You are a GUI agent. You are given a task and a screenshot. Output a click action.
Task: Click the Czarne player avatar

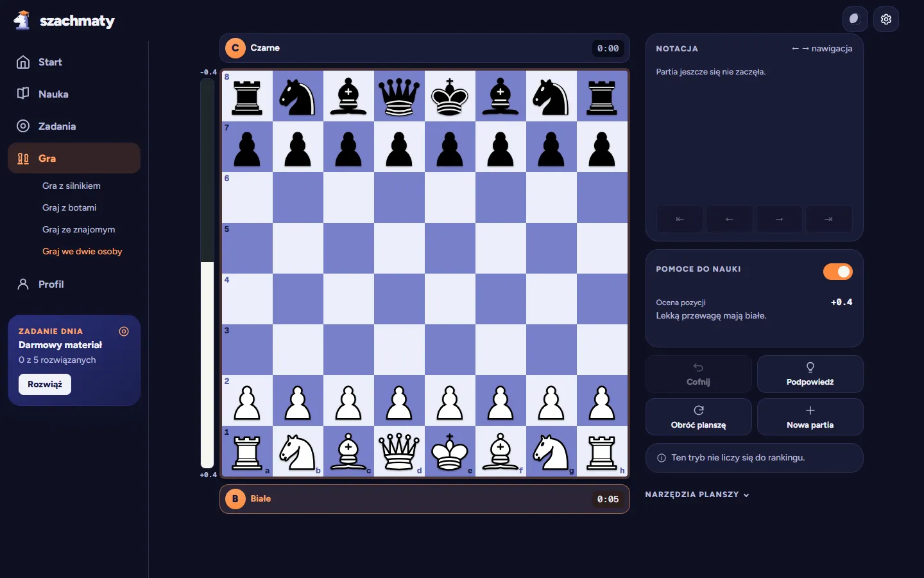pyautogui.click(x=235, y=48)
